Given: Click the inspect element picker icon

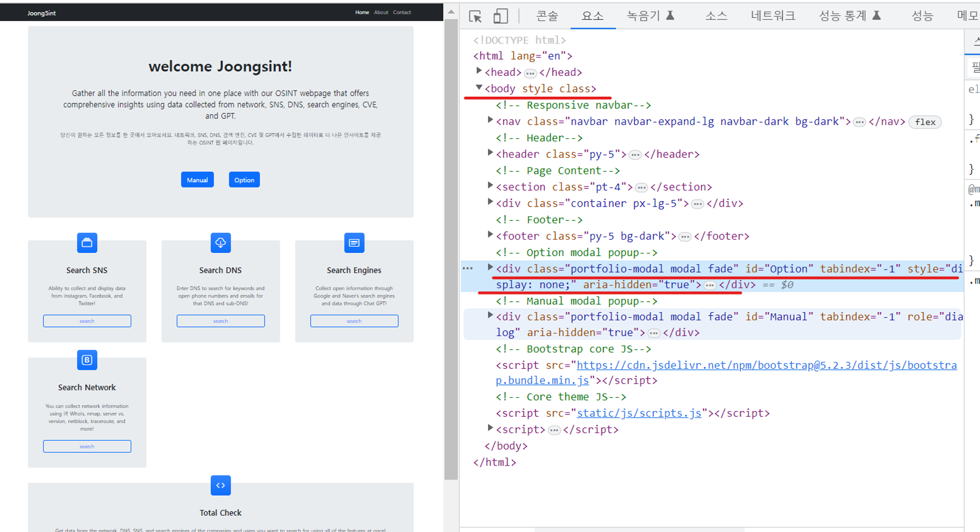Looking at the screenshot, I should (475, 16).
